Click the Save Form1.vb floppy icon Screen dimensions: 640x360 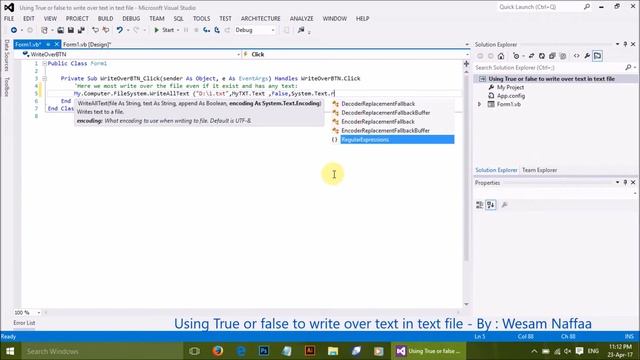71,30
